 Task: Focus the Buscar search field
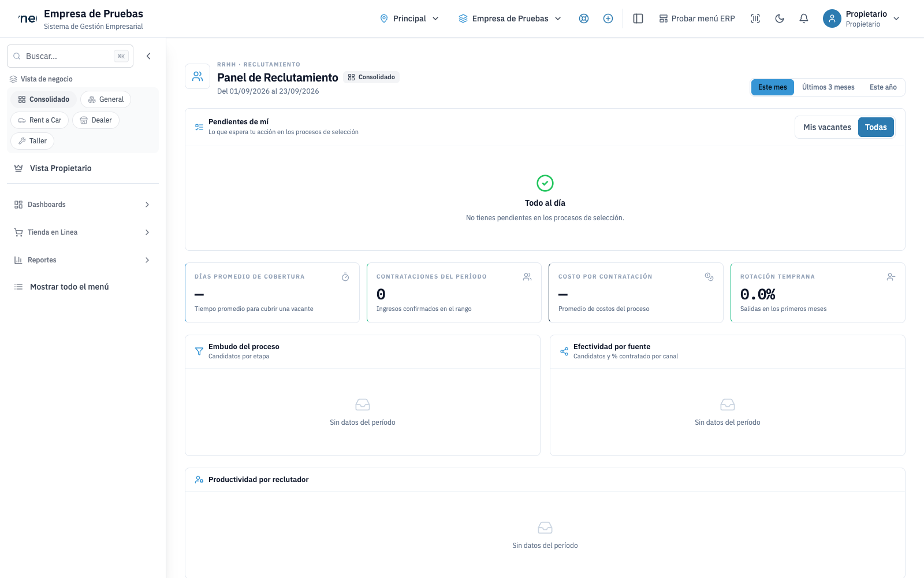pyautogui.click(x=70, y=56)
